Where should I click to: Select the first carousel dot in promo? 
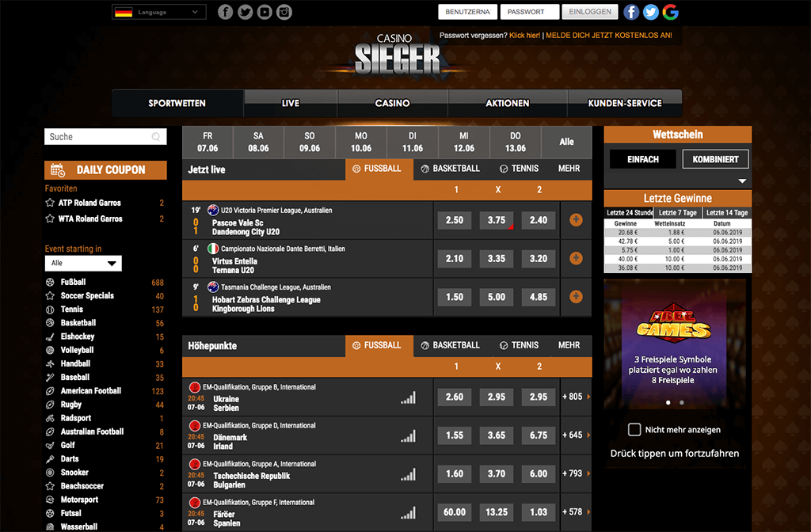668,402
